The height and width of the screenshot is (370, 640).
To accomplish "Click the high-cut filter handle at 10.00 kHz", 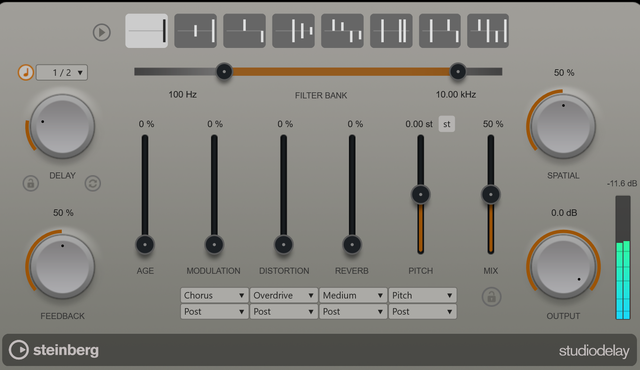I will pyautogui.click(x=458, y=72).
